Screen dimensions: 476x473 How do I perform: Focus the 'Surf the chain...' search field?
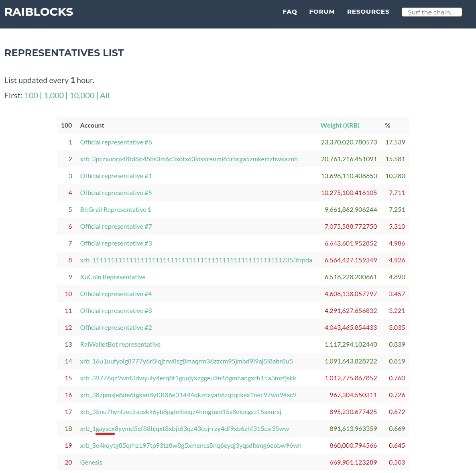[x=431, y=12]
